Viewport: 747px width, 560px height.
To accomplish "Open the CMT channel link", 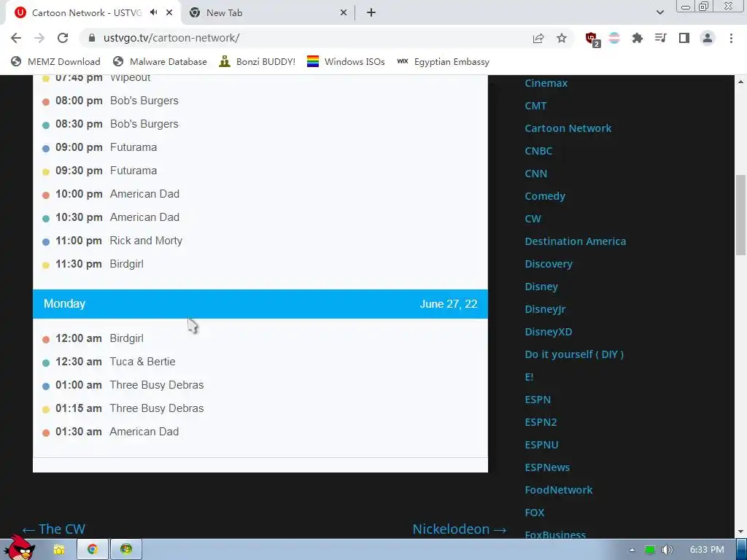I will [x=535, y=106].
